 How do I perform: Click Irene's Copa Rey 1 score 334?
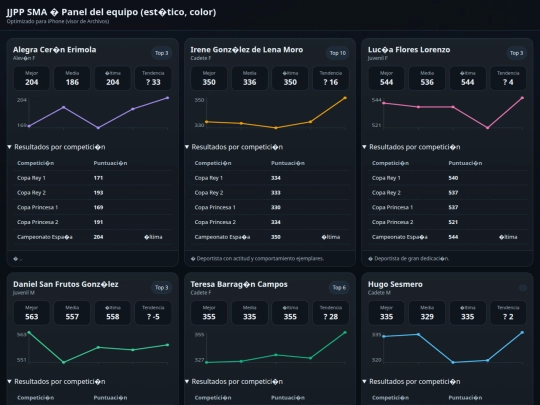click(276, 178)
